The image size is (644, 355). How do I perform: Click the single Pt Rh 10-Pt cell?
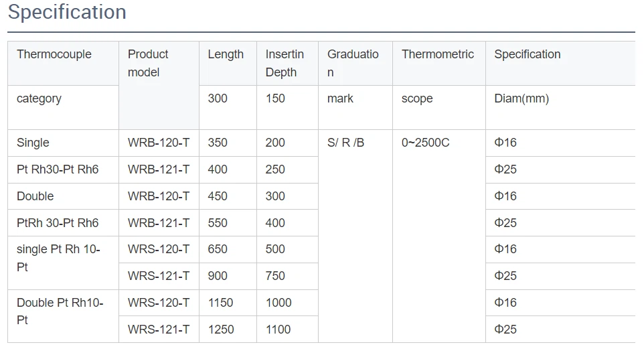click(x=63, y=263)
